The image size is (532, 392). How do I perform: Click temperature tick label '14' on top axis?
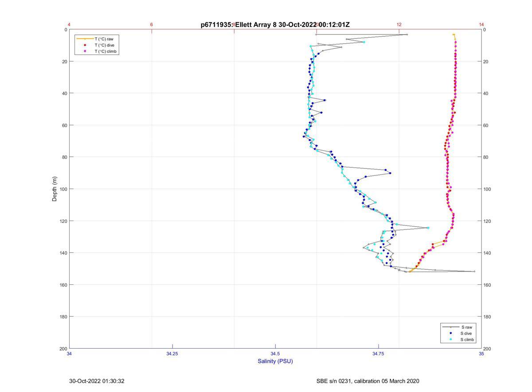[481, 25]
